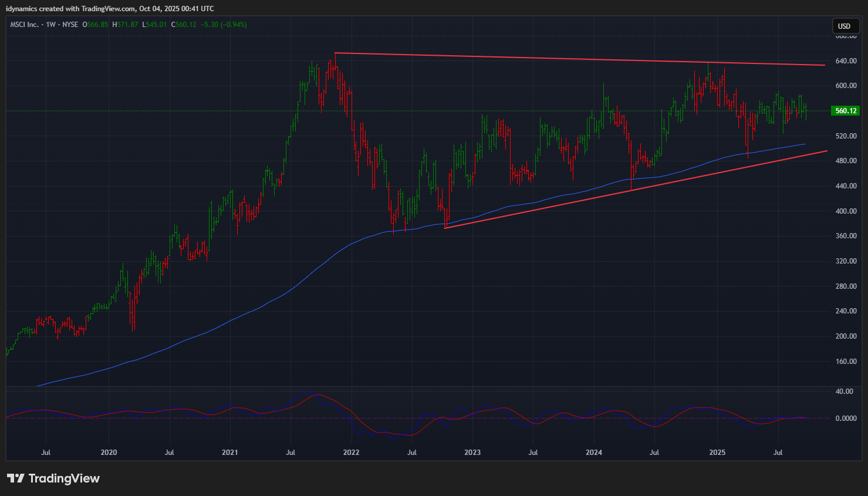The image size is (868, 496).
Task: Click the 0.0000 oscillator scale label
Action: point(846,419)
